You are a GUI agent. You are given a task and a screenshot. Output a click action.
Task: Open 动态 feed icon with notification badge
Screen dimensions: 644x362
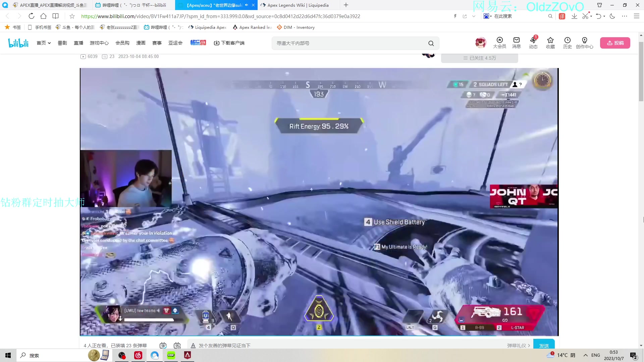(x=533, y=43)
